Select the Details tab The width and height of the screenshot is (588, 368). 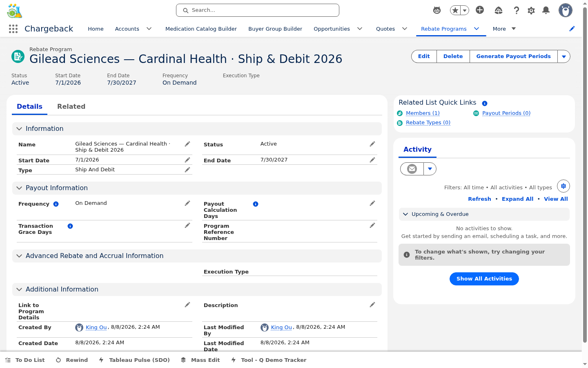pos(29,107)
